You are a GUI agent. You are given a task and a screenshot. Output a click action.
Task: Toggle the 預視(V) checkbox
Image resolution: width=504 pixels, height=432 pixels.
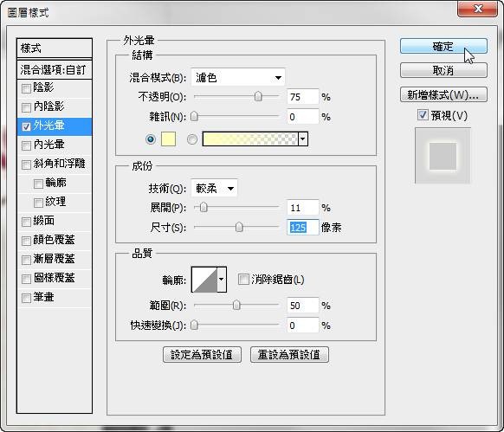[x=423, y=115]
